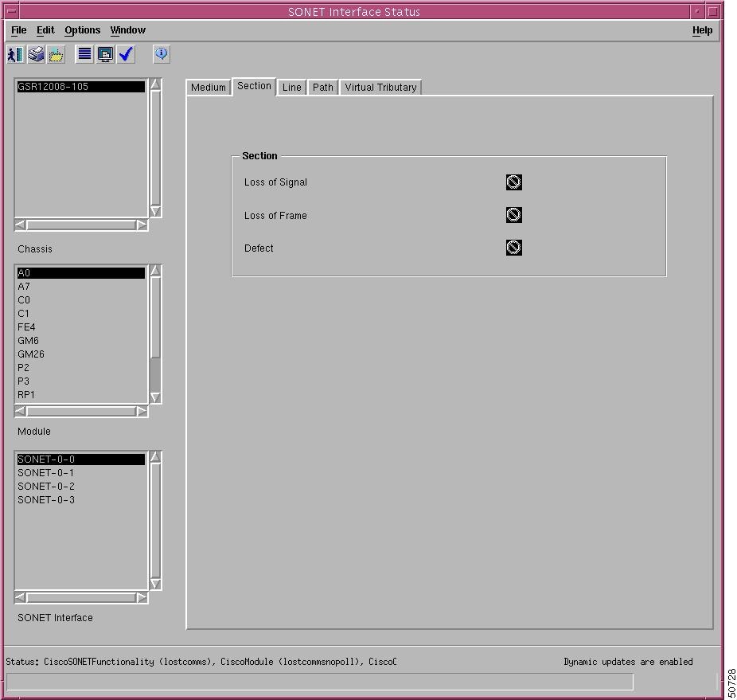Viewport: 737px width, 700px height.
Task: Click the Module list scroll-left arrow
Action: (20, 412)
